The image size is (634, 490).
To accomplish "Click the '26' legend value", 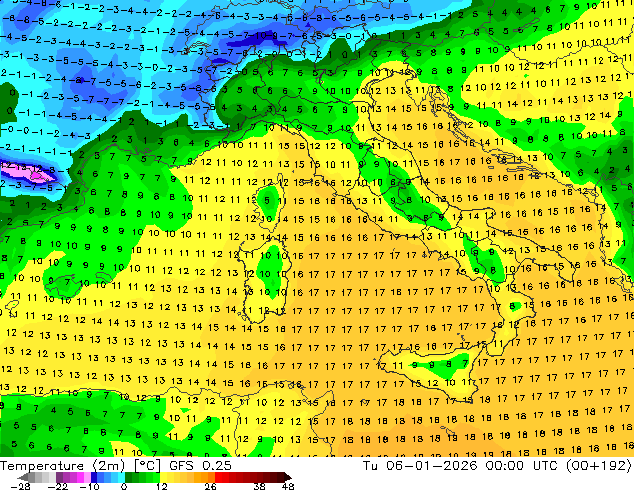I will click(x=210, y=486).
